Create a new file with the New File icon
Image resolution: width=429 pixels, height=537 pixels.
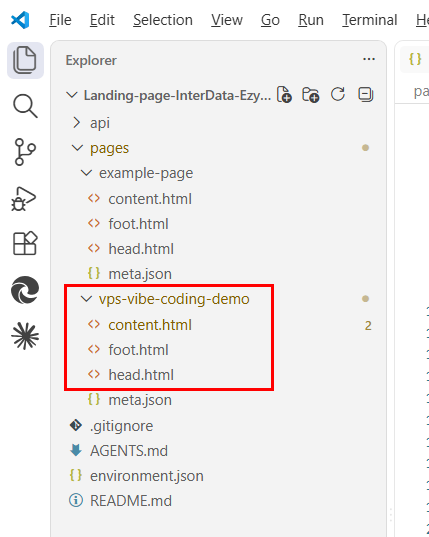[x=284, y=95]
